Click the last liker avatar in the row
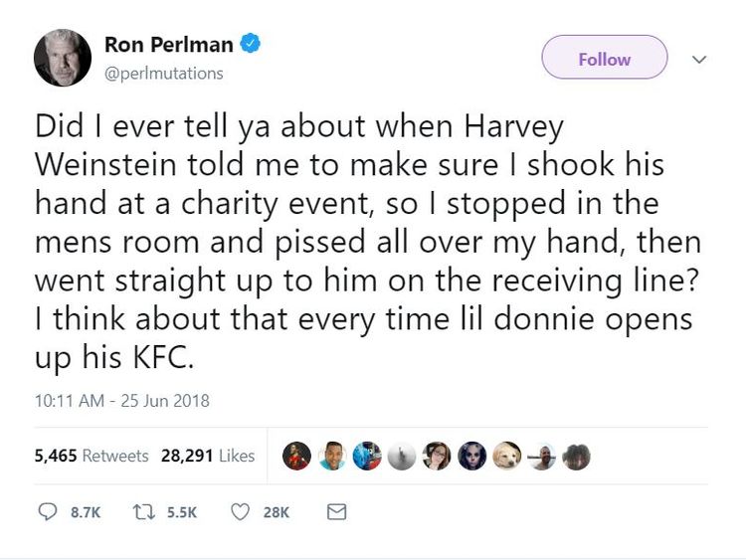Viewport: 746px width, 560px height. tap(576, 456)
